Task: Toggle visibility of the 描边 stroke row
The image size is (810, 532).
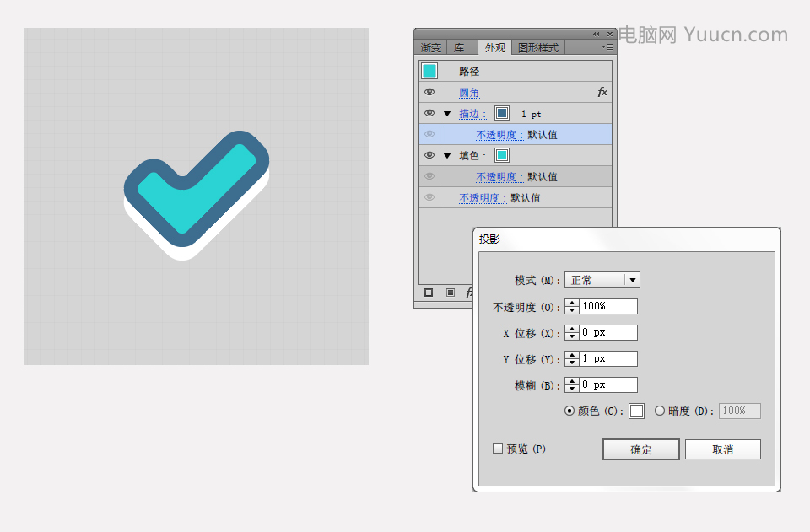Action: [x=429, y=113]
